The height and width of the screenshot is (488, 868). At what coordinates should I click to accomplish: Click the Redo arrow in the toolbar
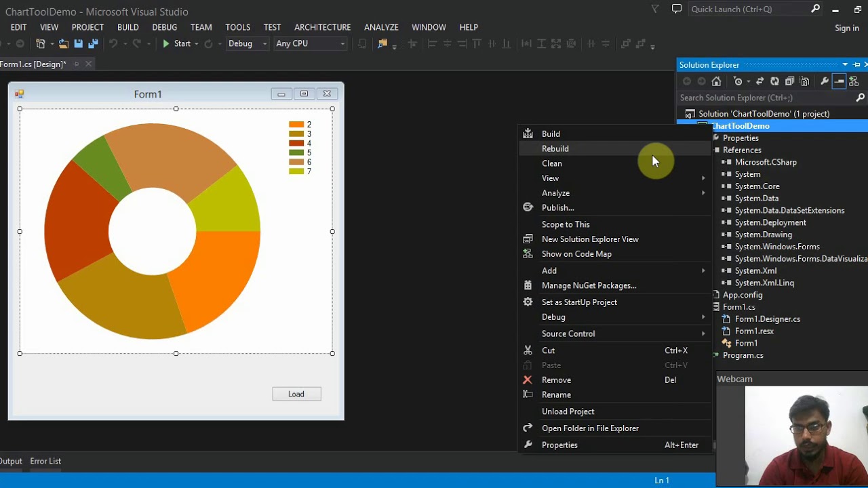point(136,43)
